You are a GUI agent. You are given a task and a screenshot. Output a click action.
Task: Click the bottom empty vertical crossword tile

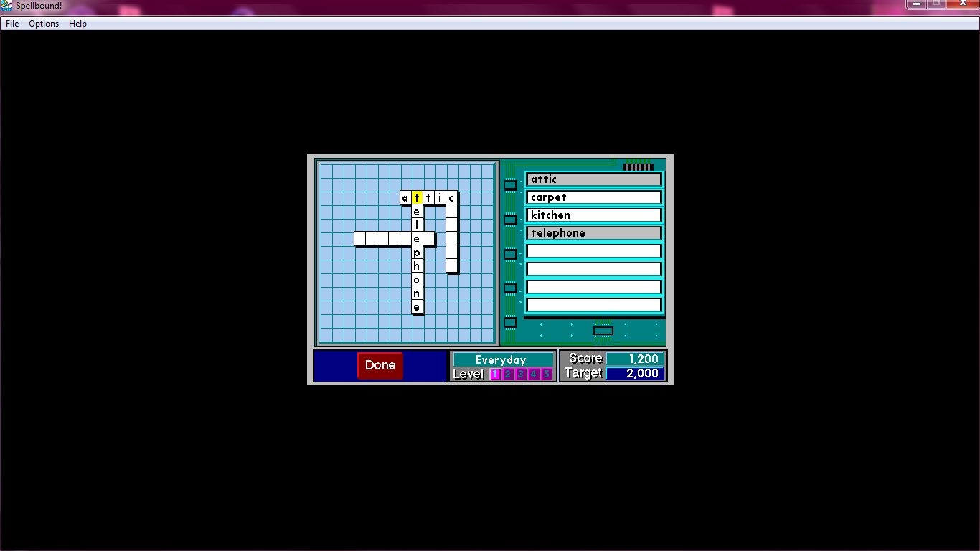(x=451, y=265)
